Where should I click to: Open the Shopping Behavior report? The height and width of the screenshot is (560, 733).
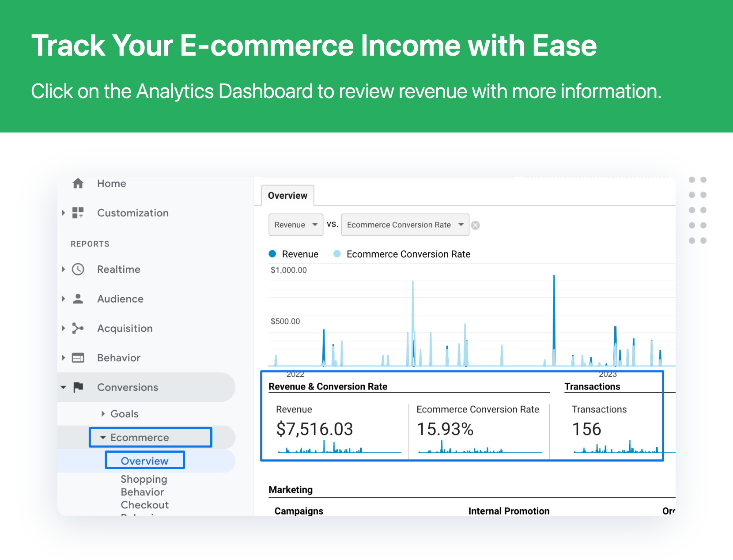coord(144,485)
